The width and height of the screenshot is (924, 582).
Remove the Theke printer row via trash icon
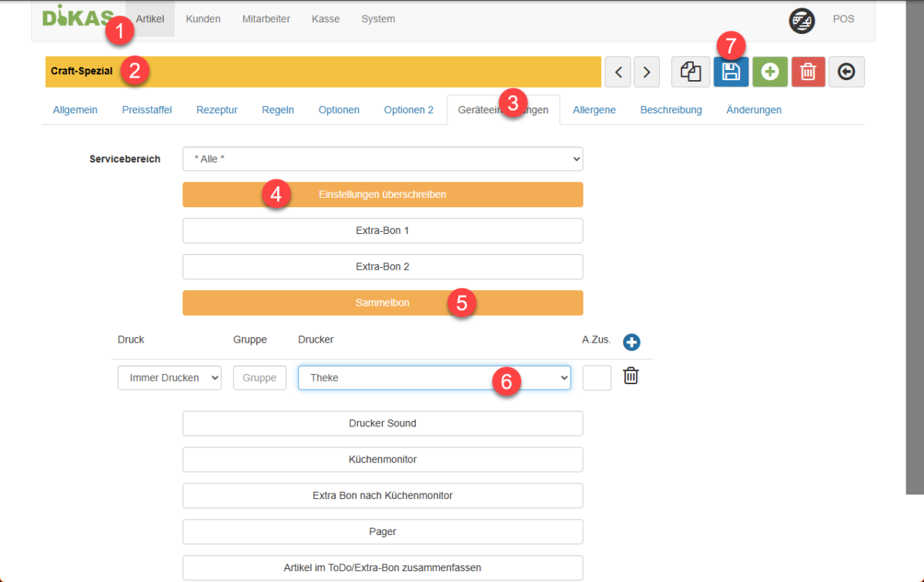coord(631,376)
